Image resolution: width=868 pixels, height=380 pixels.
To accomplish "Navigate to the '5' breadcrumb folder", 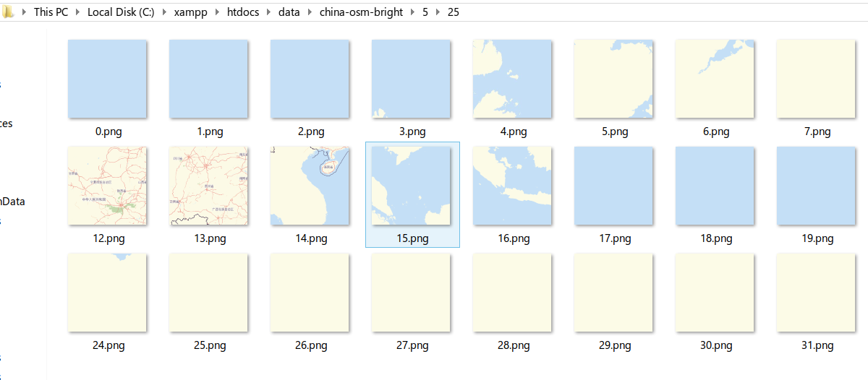I will click(425, 12).
